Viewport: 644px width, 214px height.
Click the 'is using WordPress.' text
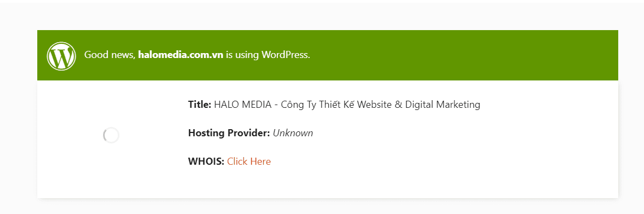pyautogui.click(x=268, y=55)
